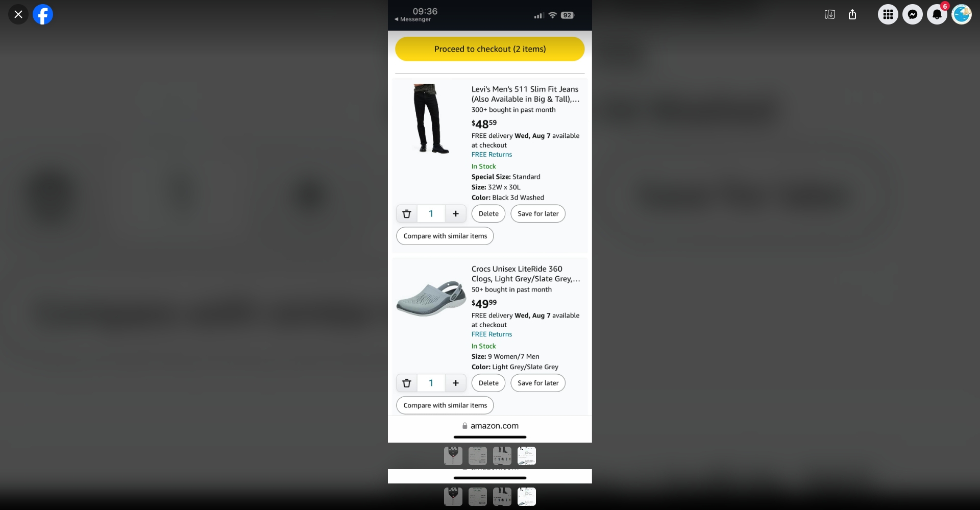Screen dimensions: 980x510
Task: Increase Levi's jeans quantity with plus
Action: click(x=456, y=214)
